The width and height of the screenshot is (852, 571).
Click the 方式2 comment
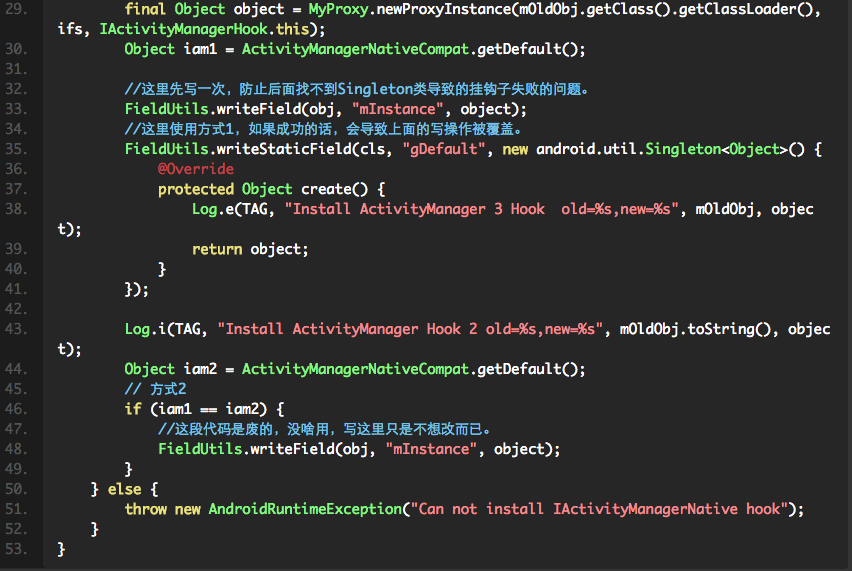pos(155,389)
